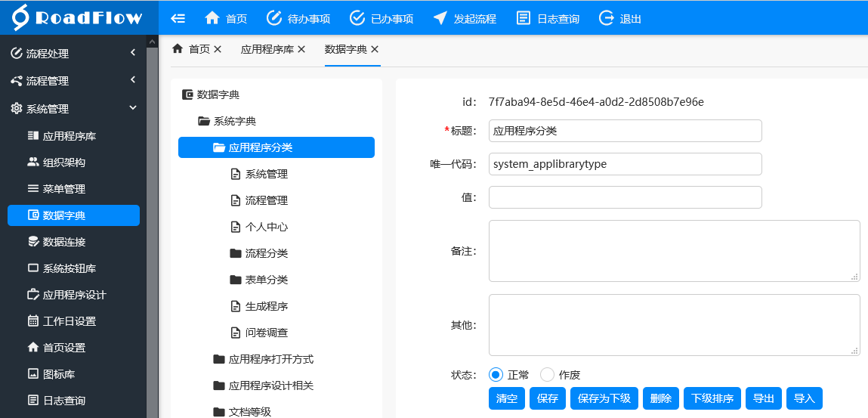Click the 应用程序库 sidebar icon
Screen dimensions: 868x418
[x=33, y=135]
